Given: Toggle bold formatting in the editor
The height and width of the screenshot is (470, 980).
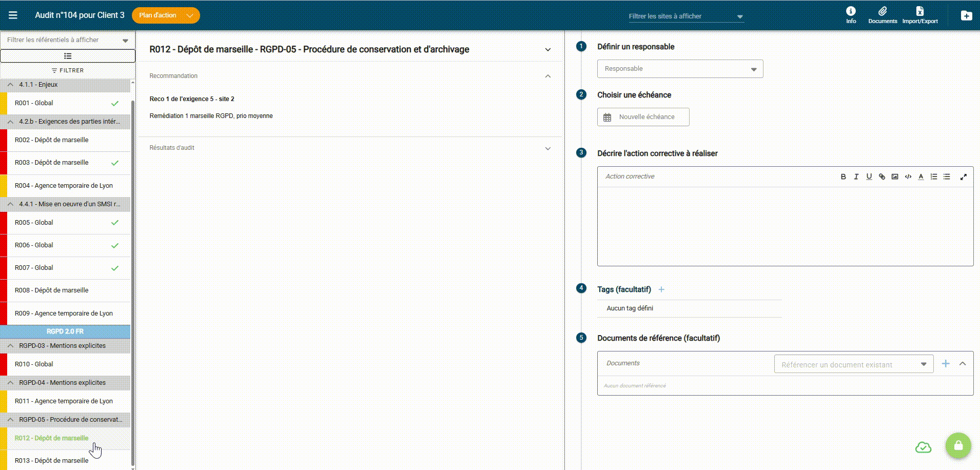Looking at the screenshot, I should pyautogui.click(x=843, y=177).
